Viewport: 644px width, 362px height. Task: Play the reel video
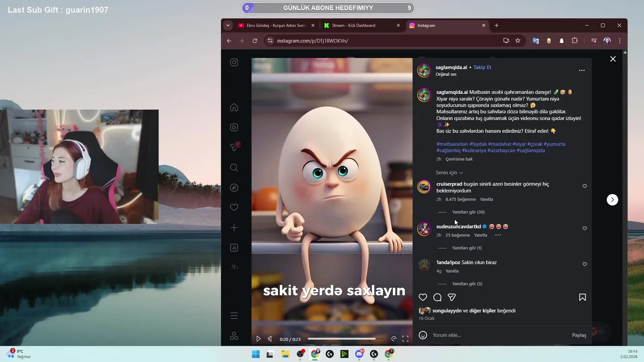pos(259,339)
